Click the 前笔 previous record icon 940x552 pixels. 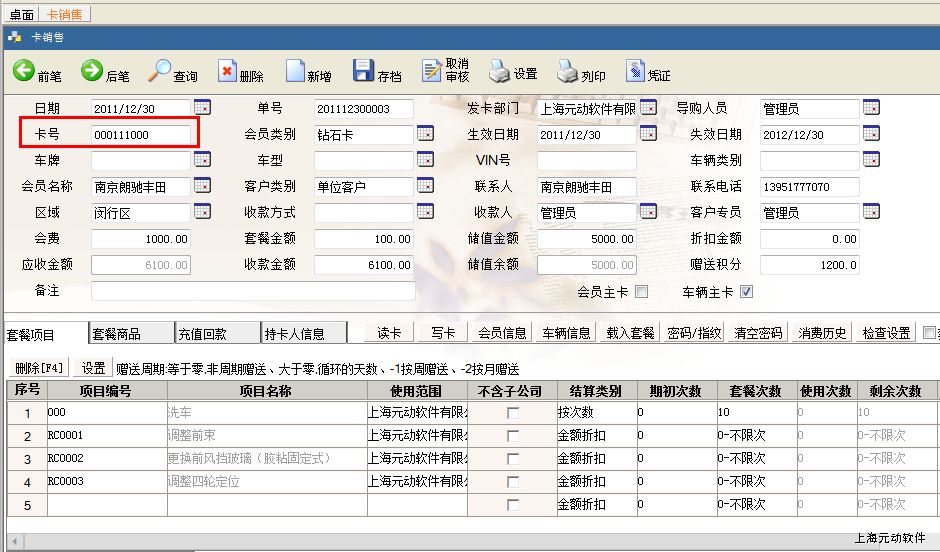pos(24,71)
